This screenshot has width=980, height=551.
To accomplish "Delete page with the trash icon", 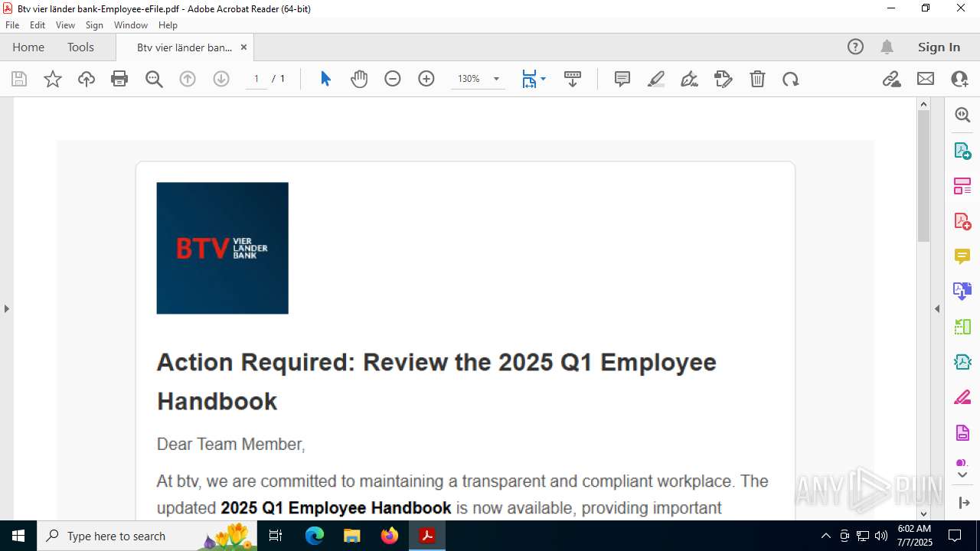I will (757, 79).
